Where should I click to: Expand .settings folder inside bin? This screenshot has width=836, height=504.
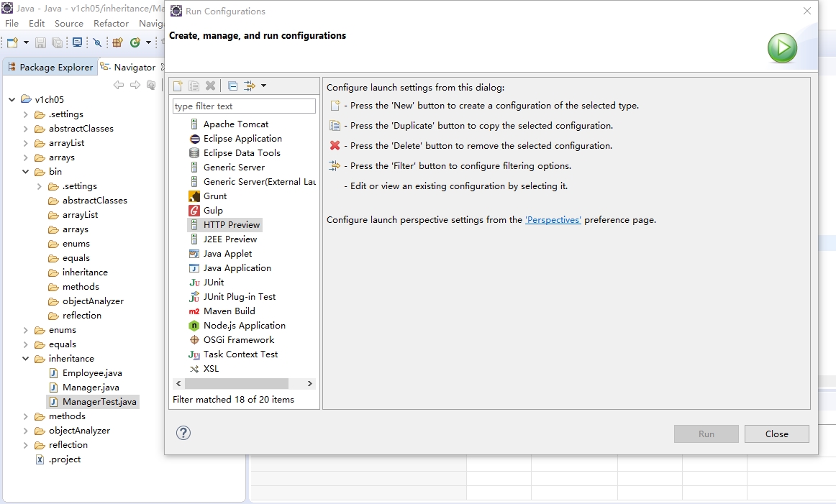pos(39,186)
